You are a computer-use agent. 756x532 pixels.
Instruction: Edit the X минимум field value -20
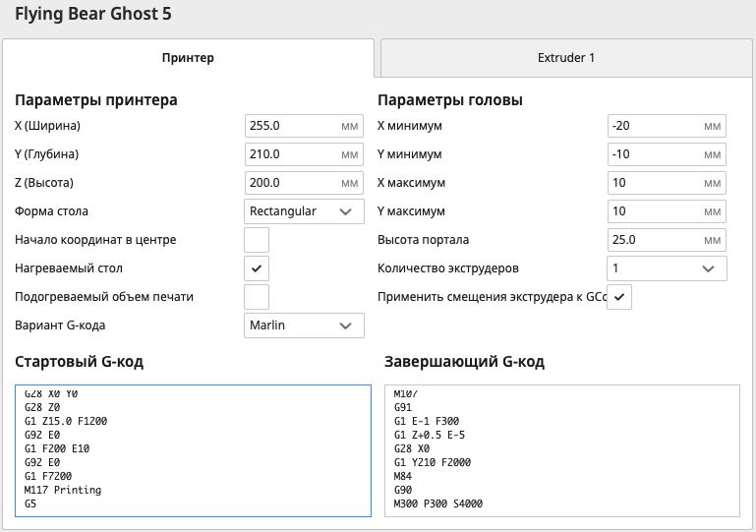point(667,126)
